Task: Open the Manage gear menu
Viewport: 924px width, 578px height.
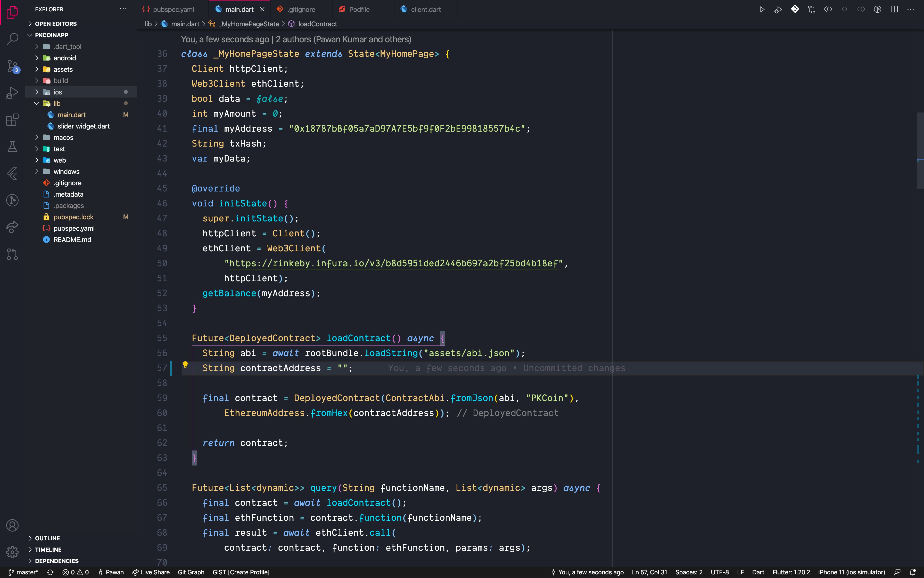Action: coord(12,552)
